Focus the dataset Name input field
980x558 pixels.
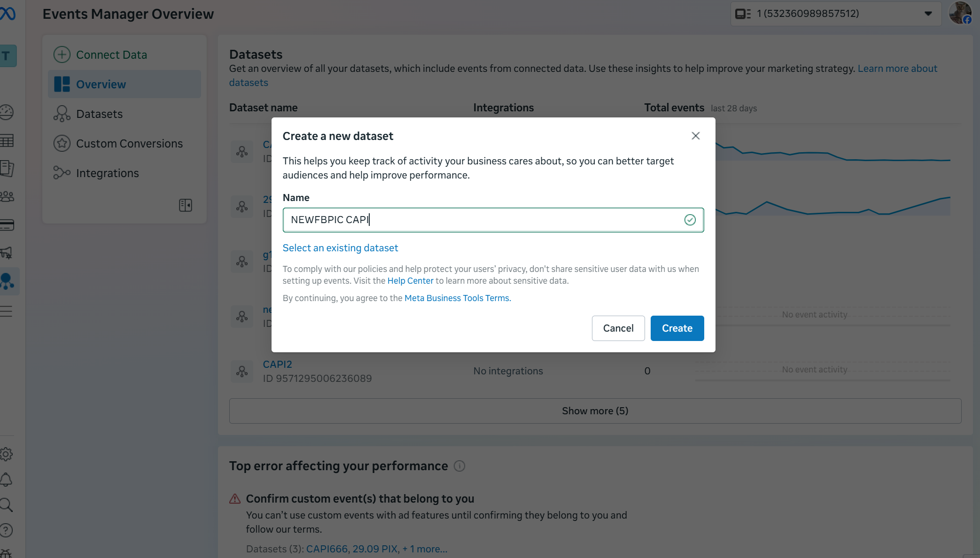coord(484,220)
